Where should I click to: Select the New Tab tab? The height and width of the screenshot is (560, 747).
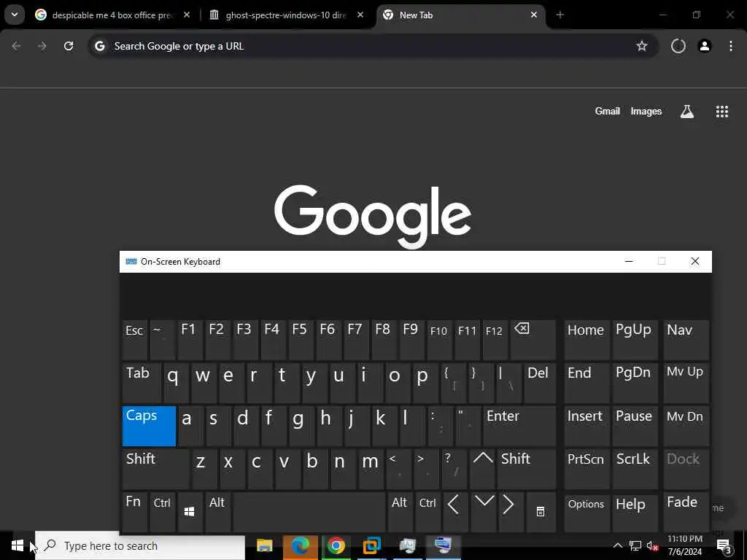coord(461,15)
